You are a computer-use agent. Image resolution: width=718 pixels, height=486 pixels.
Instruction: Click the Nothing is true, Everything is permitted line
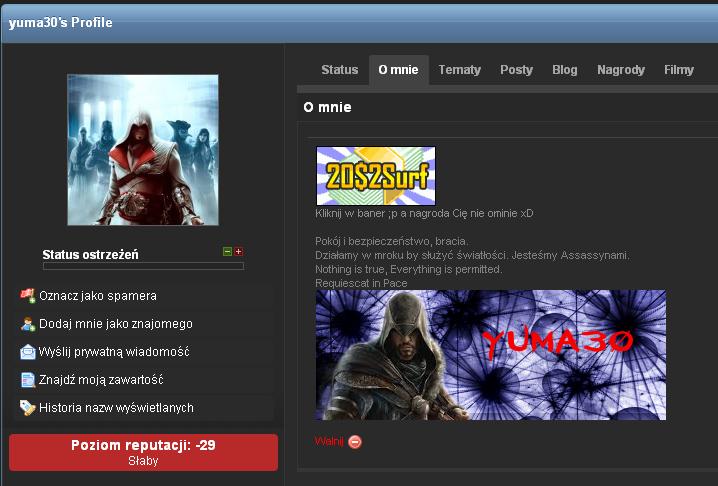click(x=408, y=269)
